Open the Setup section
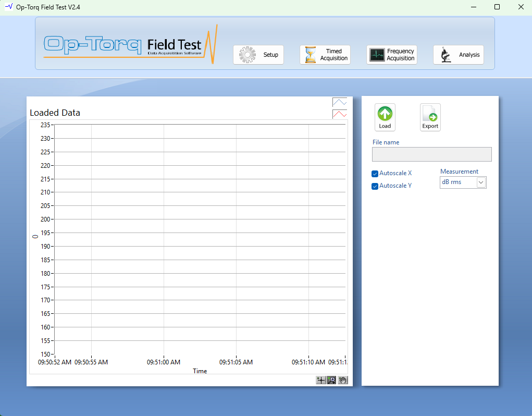532x416 pixels. tap(258, 55)
